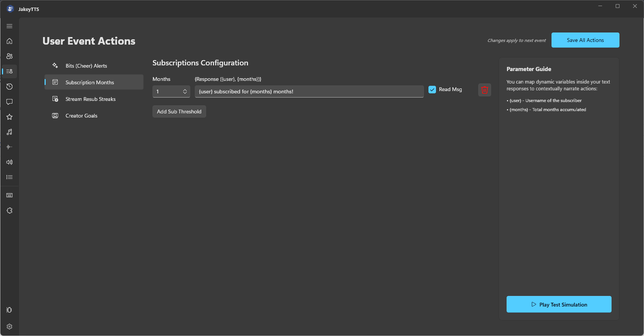Select the User Event Actions sidebar icon
This screenshot has width=644, height=336.
click(9, 71)
